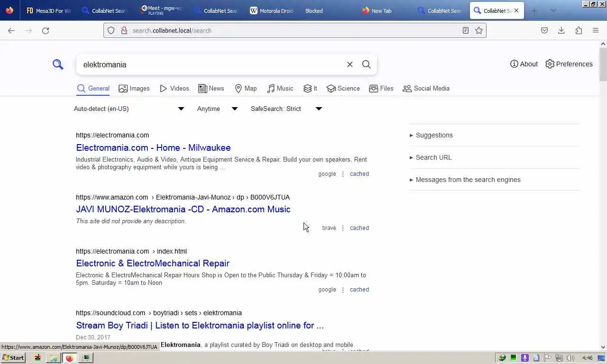Image resolution: width=607 pixels, height=364 pixels.
Task: Open the language dropdown Auto-detect (en-US)
Action: (x=129, y=109)
